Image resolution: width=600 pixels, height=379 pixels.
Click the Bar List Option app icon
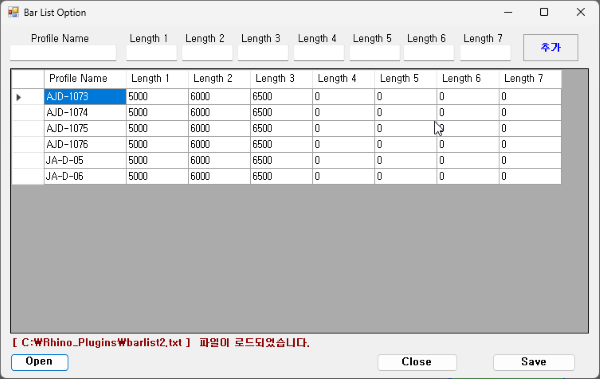click(13, 12)
